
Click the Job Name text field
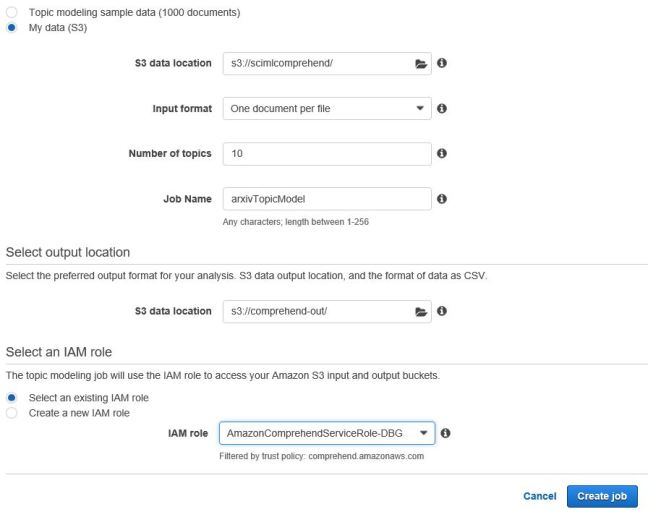click(326, 199)
